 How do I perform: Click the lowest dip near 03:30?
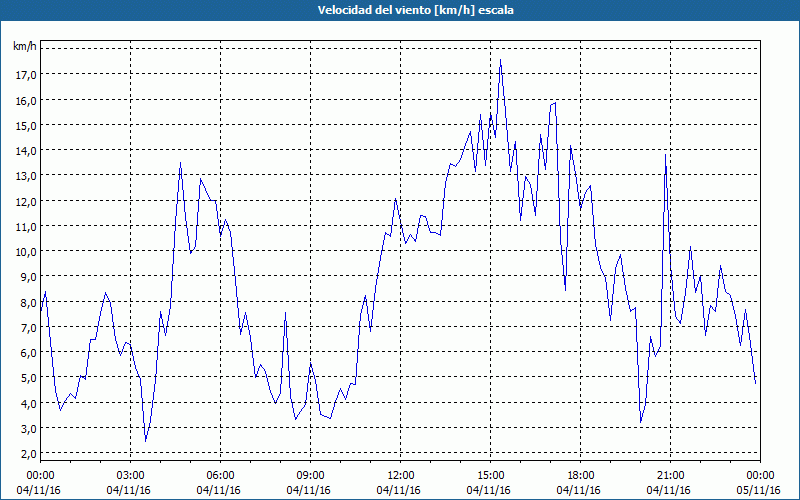pyautogui.click(x=145, y=441)
